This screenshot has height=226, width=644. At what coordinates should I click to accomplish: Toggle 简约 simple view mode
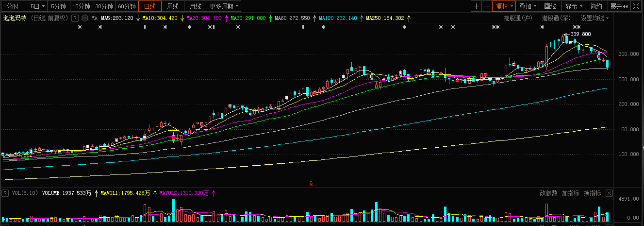point(596,6)
